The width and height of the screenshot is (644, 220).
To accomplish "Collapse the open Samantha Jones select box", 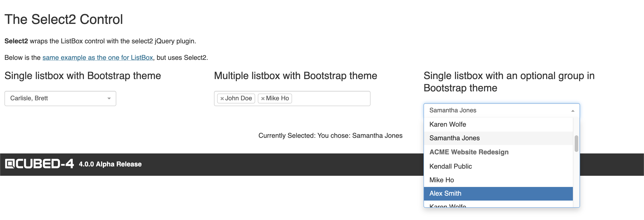I will 498,110.
